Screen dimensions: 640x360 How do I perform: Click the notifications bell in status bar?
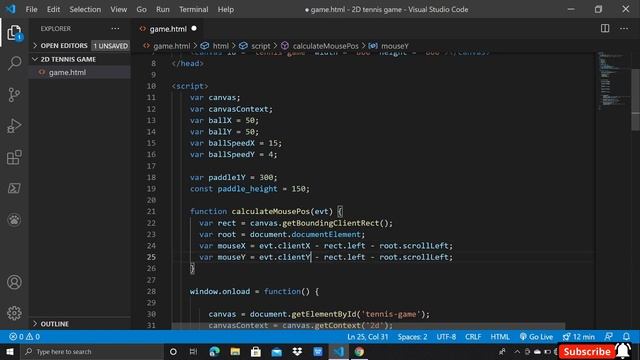pyautogui.click(x=627, y=337)
